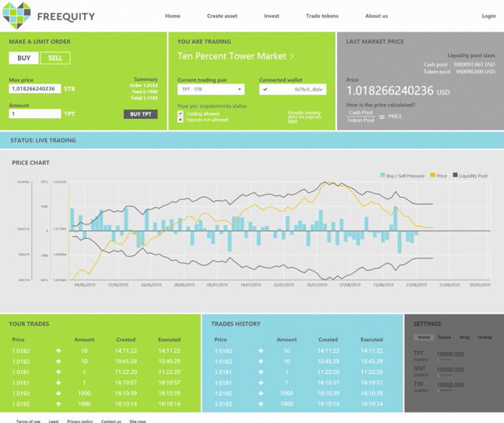Viewport: 504px width, 423px height.
Task: Click the BUY TPT button
Action: tap(140, 114)
